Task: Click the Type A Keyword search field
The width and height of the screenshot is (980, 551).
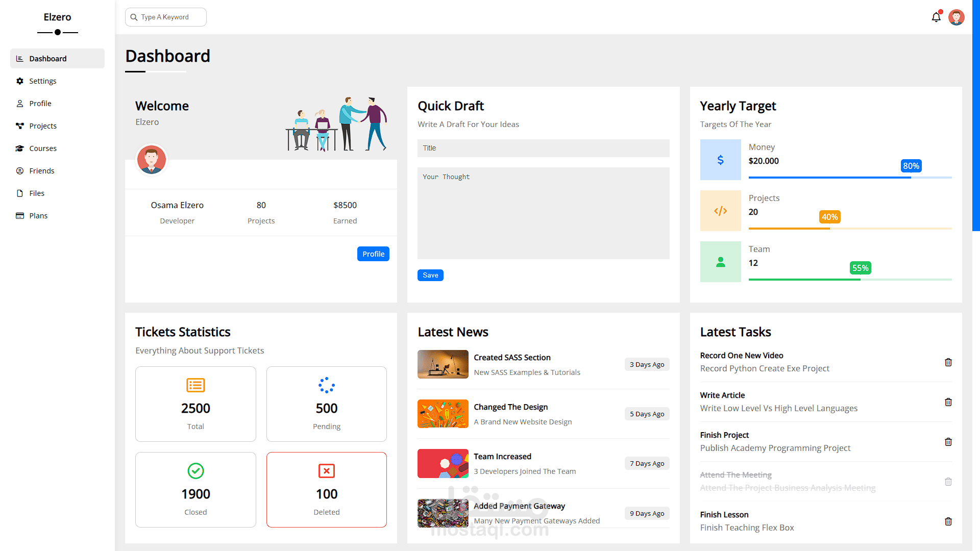Action: 166,17
